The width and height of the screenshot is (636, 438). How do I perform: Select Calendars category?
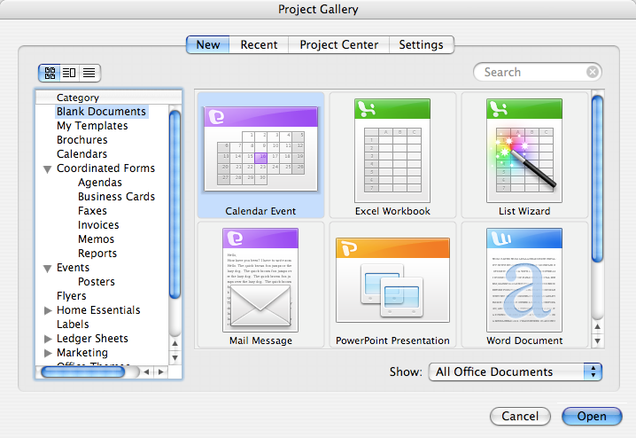82,154
